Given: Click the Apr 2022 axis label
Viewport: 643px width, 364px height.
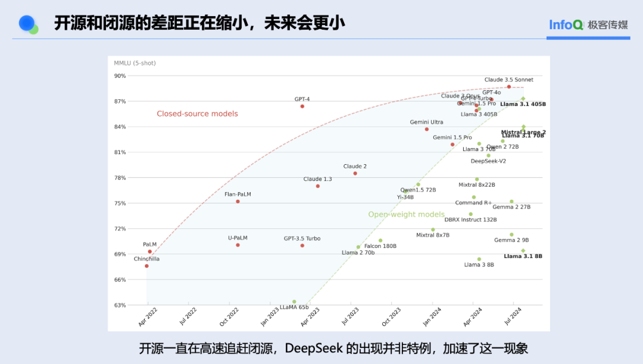Looking at the screenshot, I should click(146, 316).
